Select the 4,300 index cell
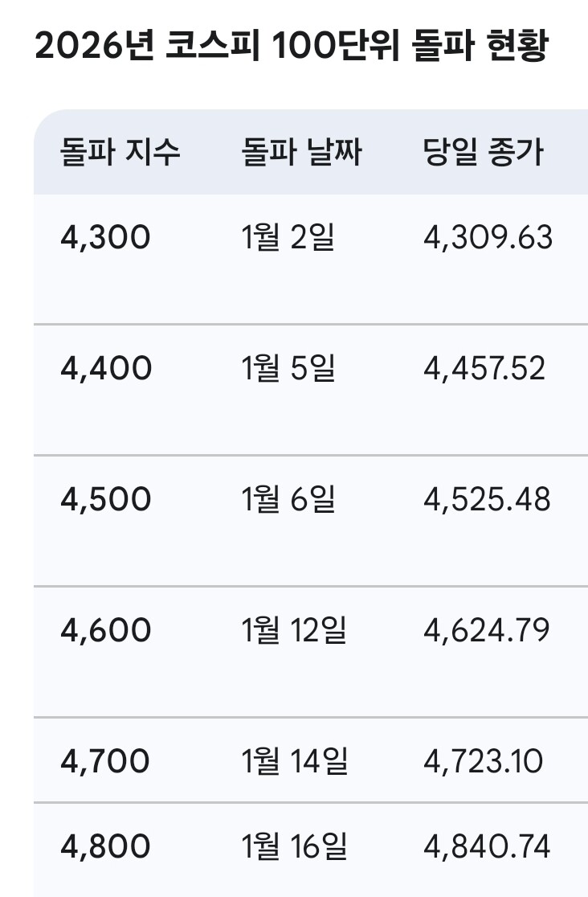 105,238
